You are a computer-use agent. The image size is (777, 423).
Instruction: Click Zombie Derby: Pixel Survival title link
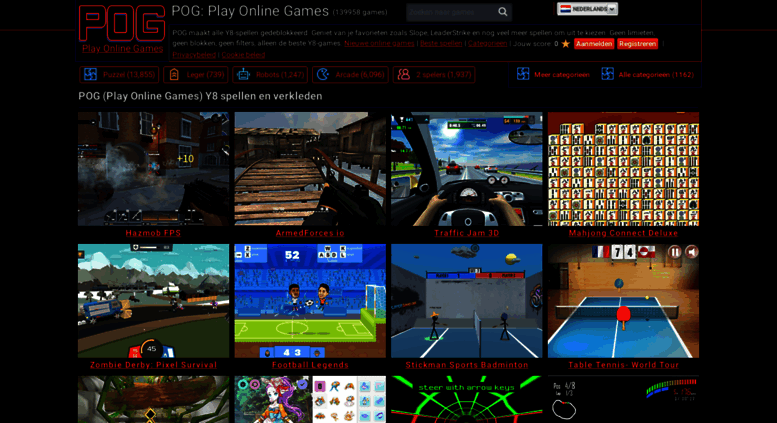154,365
